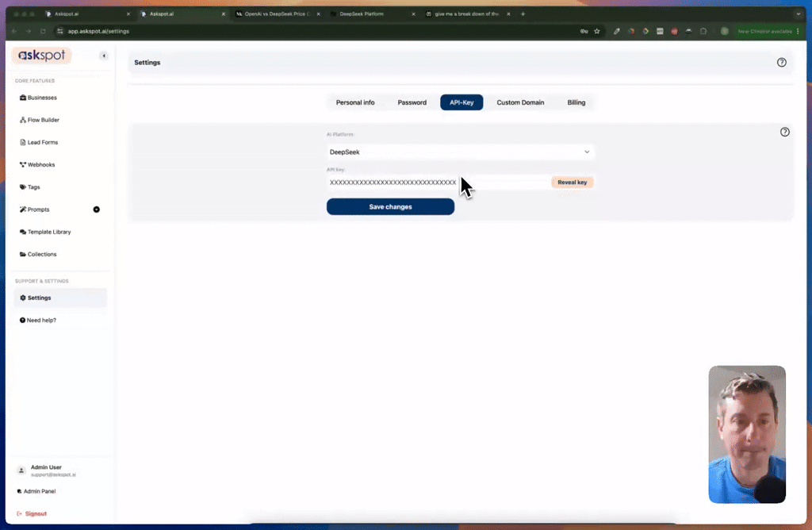Click the Reveal key button
The height and width of the screenshot is (530, 812).
coord(573,182)
